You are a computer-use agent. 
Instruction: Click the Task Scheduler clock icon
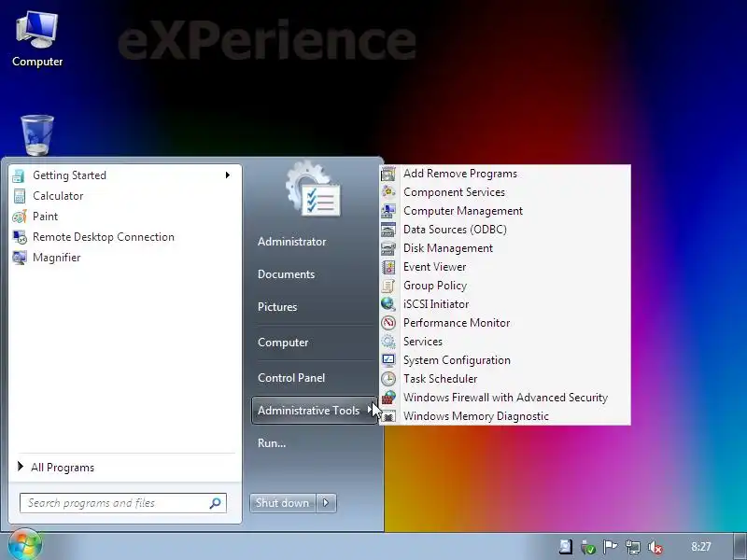[388, 379]
